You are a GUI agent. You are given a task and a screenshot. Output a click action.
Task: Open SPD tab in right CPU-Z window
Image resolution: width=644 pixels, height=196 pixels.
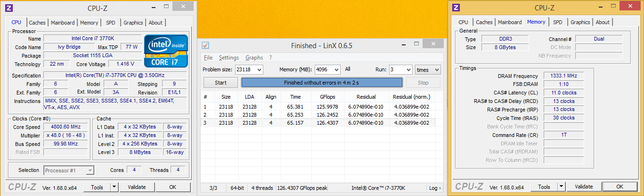pos(558,22)
